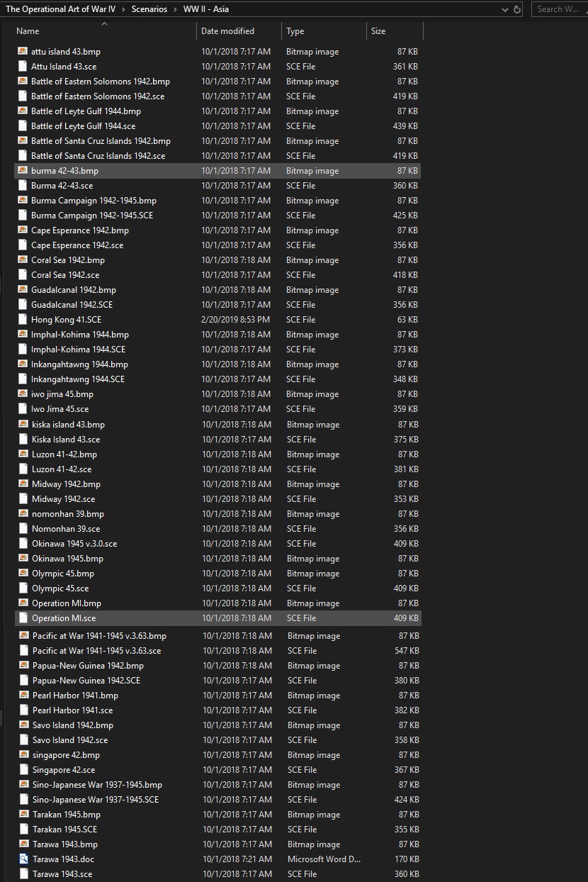
Task: Select the Battle of Eastern Solomons 1942.bmp icon
Action: tap(23, 82)
